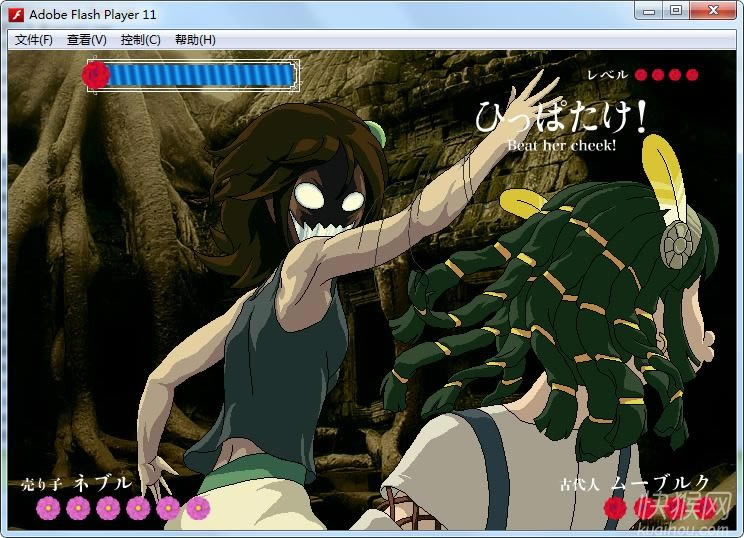Image resolution: width=744 pixels, height=538 pixels.
Task: Click the first red level dot
Action: [642, 74]
